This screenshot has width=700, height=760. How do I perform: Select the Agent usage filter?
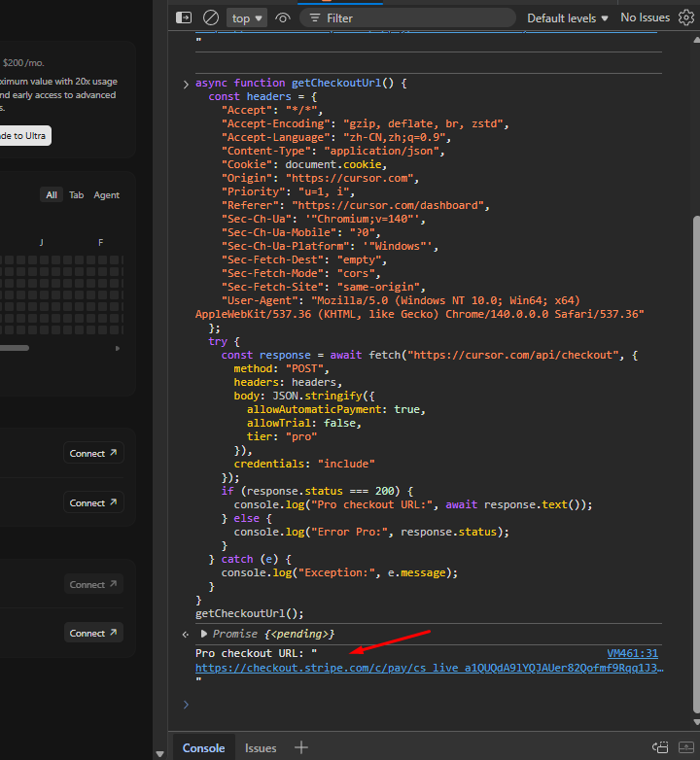106,194
